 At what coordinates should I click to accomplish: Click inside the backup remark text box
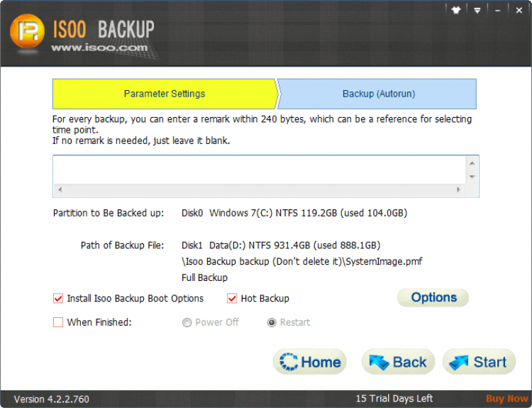click(259, 170)
